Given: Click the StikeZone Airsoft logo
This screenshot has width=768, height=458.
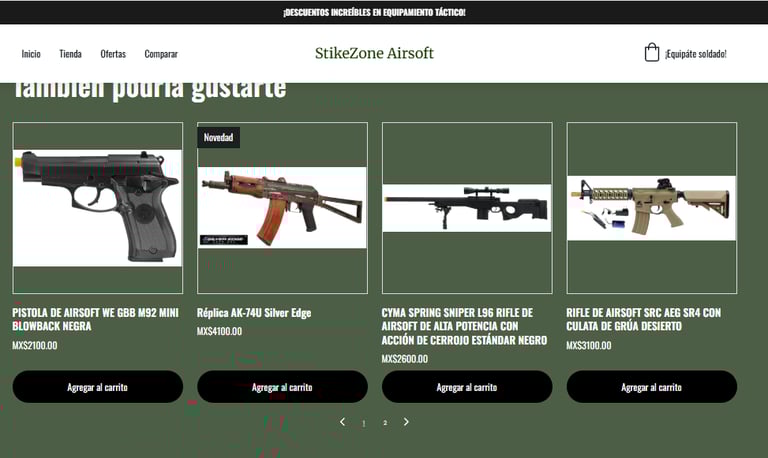Looking at the screenshot, I should tap(374, 53).
